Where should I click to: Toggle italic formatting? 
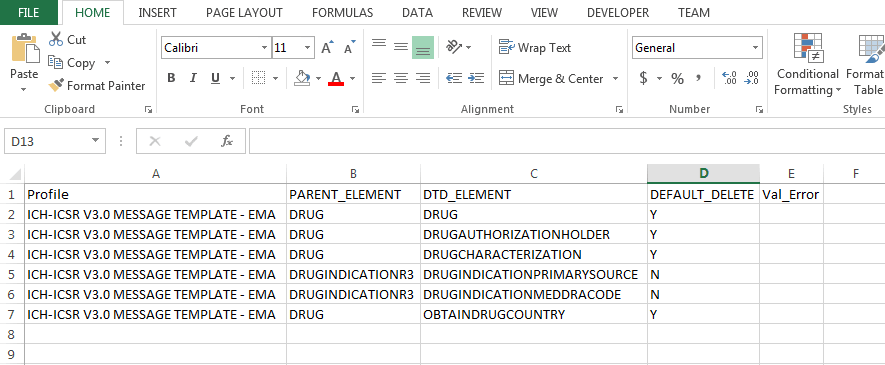[x=193, y=78]
